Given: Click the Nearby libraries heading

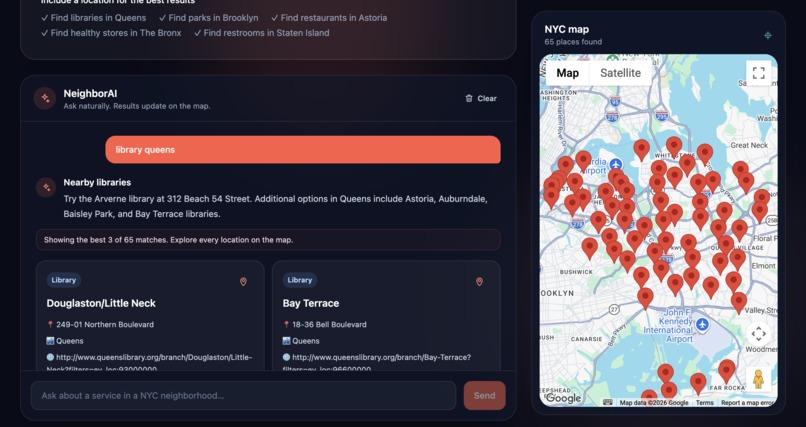Looking at the screenshot, I should pyautogui.click(x=97, y=182).
